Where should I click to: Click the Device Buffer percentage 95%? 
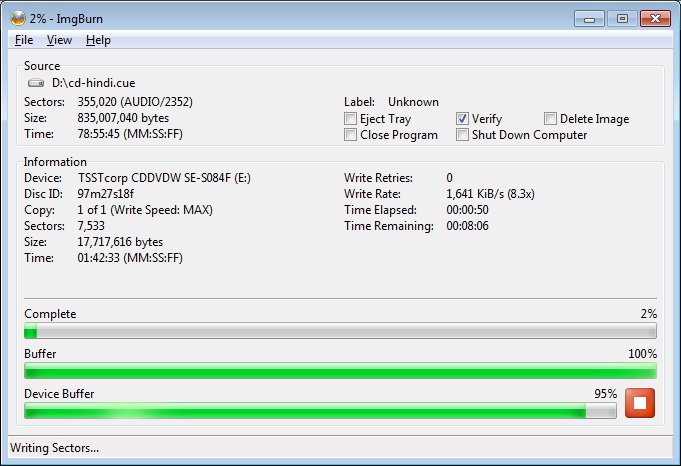pos(605,393)
